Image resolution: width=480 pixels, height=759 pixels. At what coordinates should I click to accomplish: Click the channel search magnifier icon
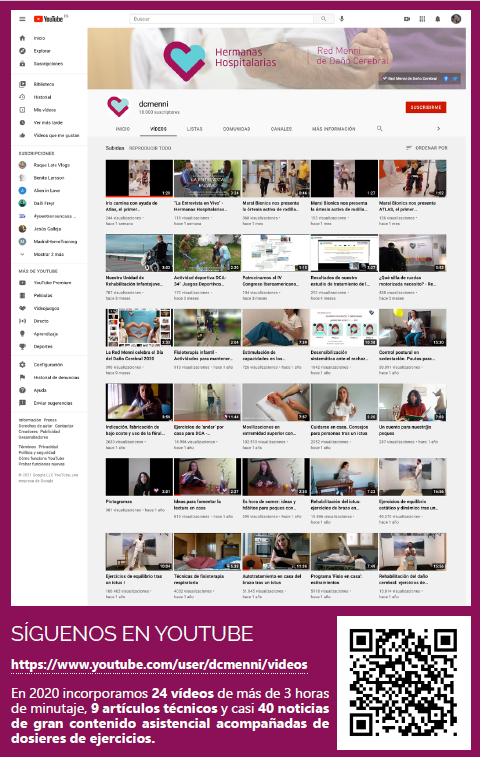[379, 129]
